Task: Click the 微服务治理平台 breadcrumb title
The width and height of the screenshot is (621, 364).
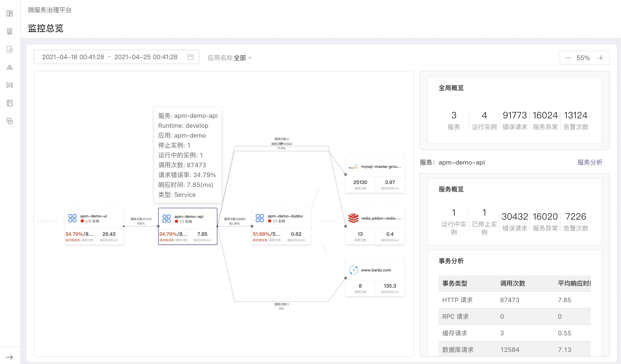Action: point(50,10)
